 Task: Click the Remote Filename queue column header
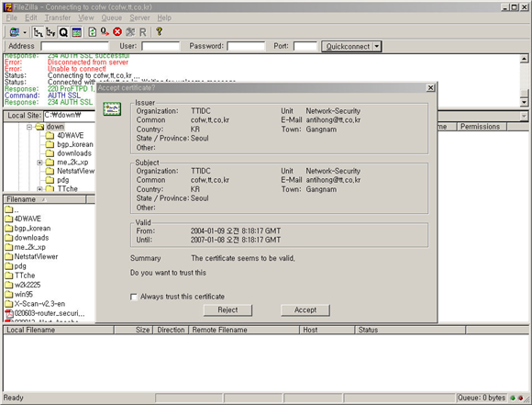(x=244, y=330)
